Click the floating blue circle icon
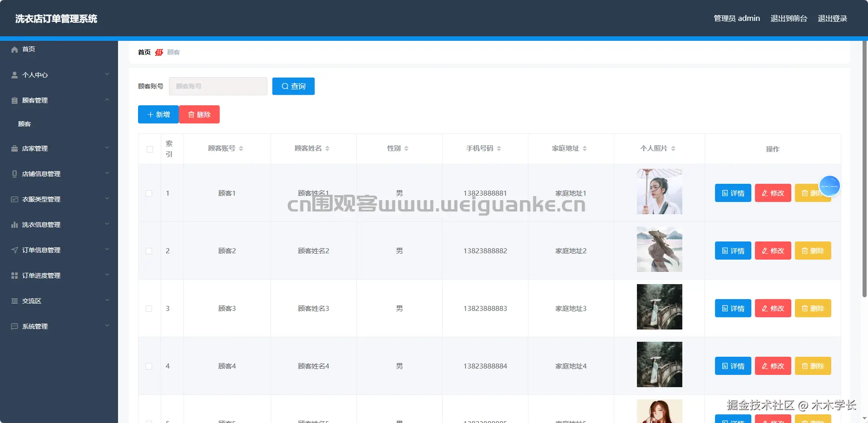 (x=829, y=186)
